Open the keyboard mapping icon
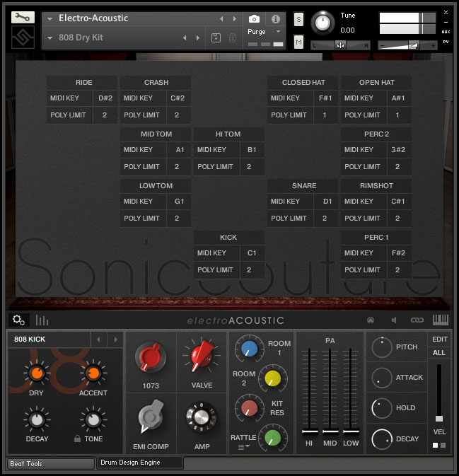 440,320
